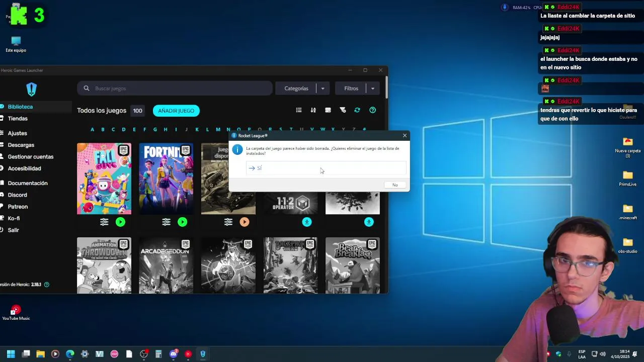The width and height of the screenshot is (644, 362).
Task: Open the 'Filtros' selector
Action: [351, 88]
